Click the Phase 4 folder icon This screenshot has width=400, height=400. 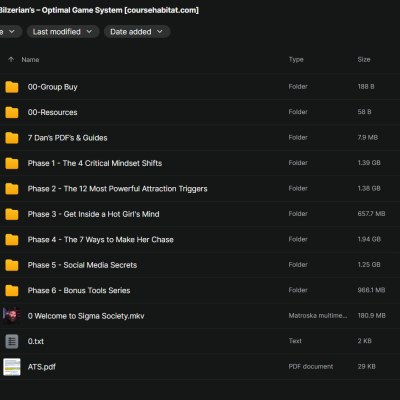12,240
